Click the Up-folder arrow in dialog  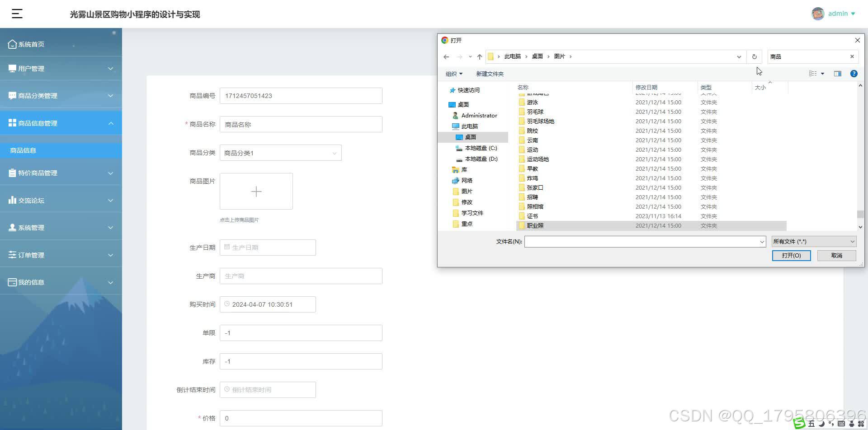click(x=480, y=56)
